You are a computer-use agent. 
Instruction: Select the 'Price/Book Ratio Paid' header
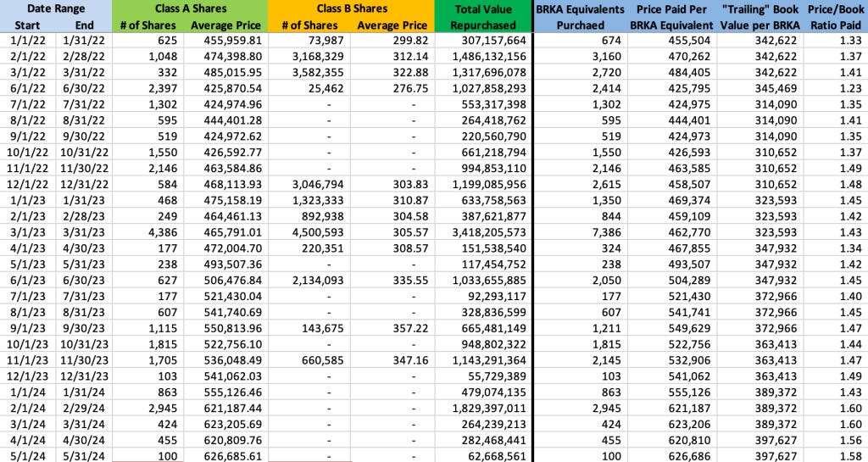click(836, 17)
